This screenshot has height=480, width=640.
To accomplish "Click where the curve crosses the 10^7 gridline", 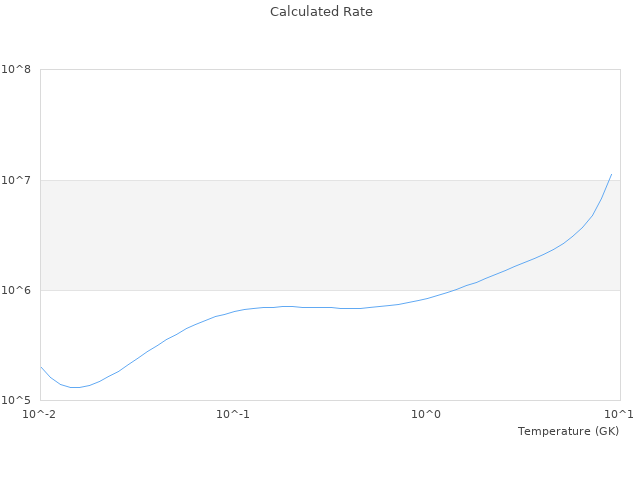I will 609,180.
